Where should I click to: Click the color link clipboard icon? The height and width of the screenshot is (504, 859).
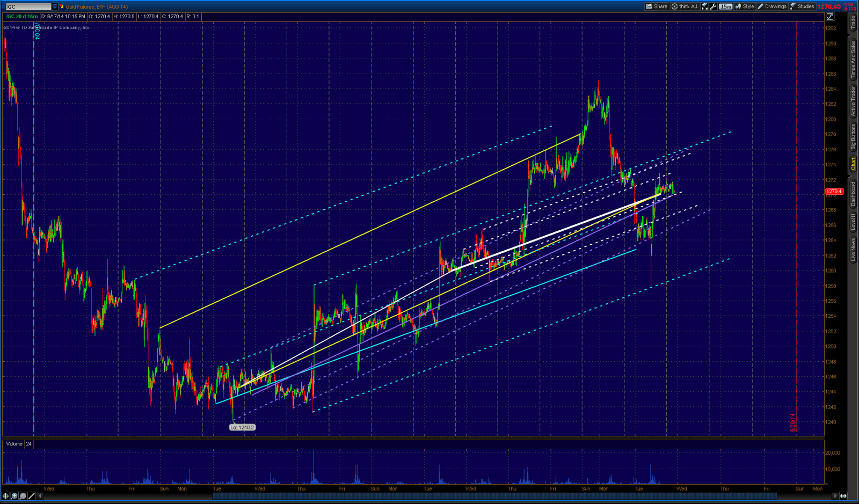61,6
